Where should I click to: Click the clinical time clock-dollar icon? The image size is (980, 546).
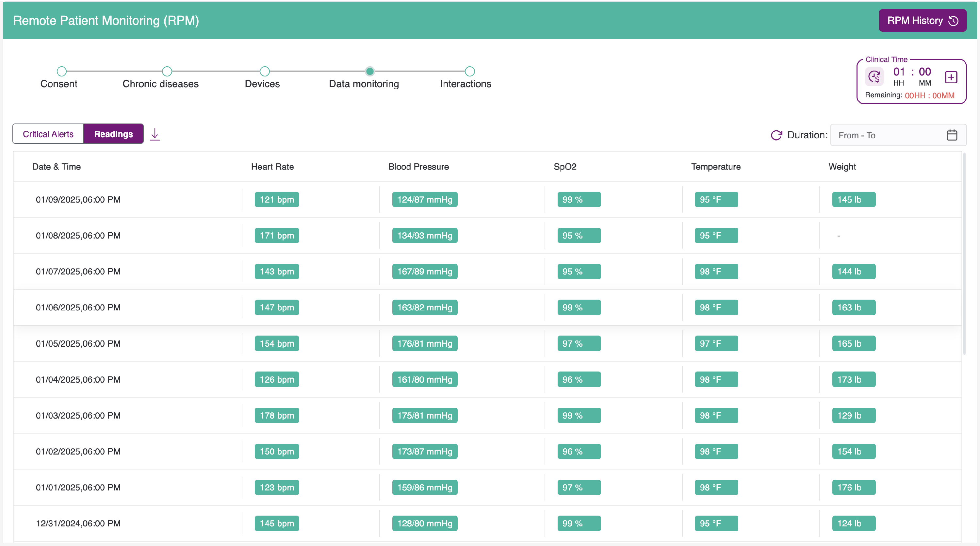point(874,77)
